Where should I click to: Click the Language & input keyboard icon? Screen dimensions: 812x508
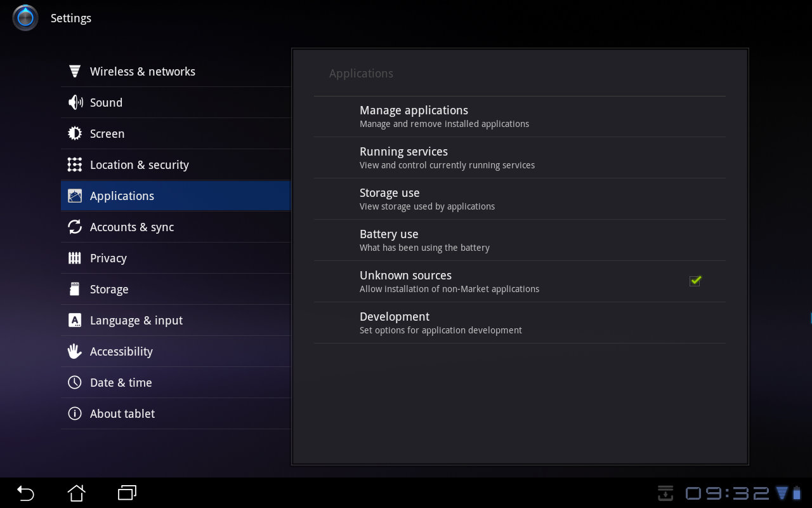click(x=75, y=320)
